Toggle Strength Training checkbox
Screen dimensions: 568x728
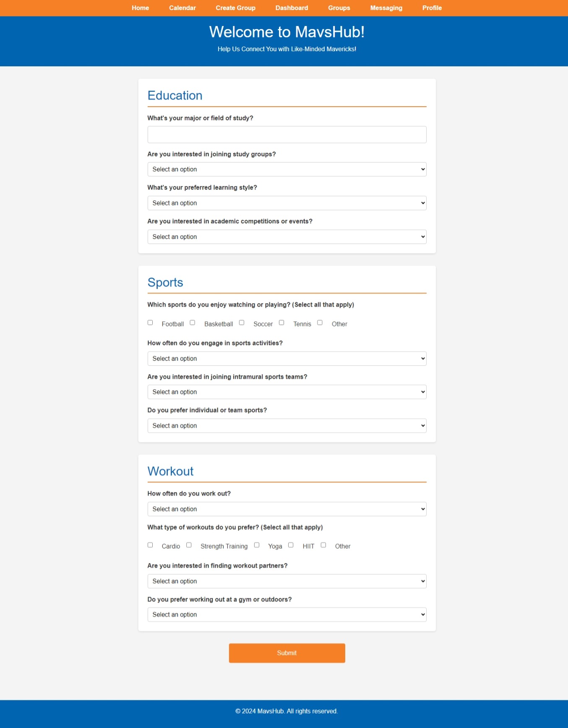point(189,545)
